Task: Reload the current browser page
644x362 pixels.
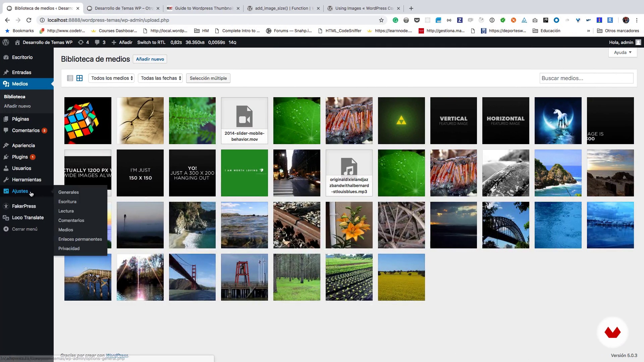Action: pyautogui.click(x=29, y=20)
